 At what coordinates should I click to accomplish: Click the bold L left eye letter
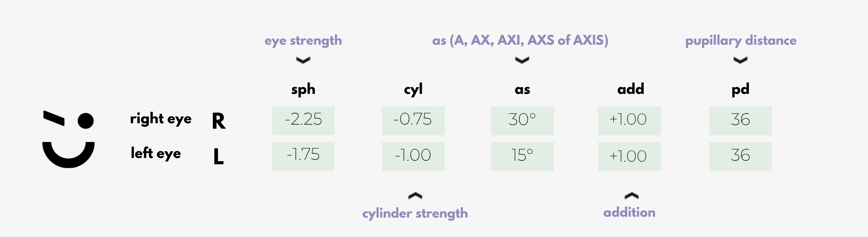tap(218, 157)
